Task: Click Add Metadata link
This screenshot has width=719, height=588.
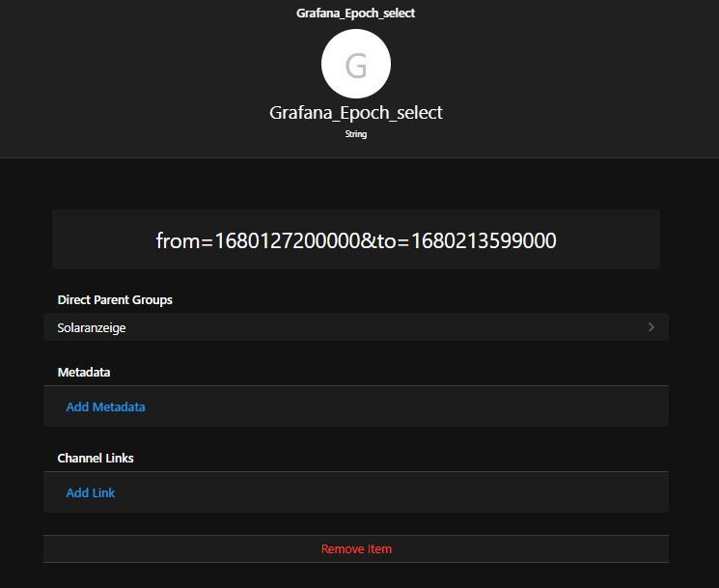Action: (105, 406)
